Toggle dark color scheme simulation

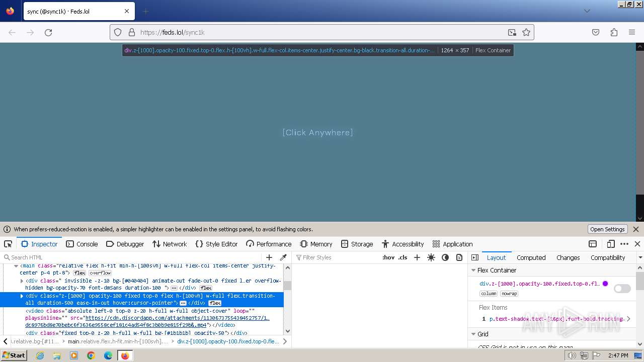(x=445, y=257)
